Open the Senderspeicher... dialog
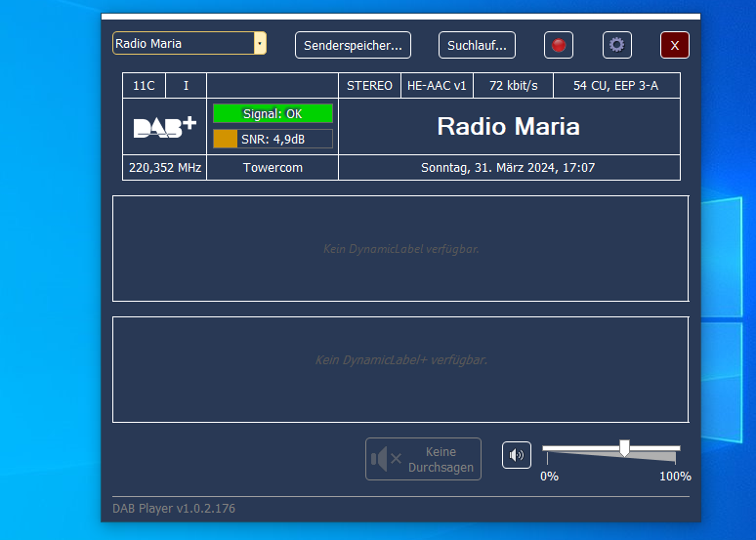756x540 pixels. (x=353, y=45)
